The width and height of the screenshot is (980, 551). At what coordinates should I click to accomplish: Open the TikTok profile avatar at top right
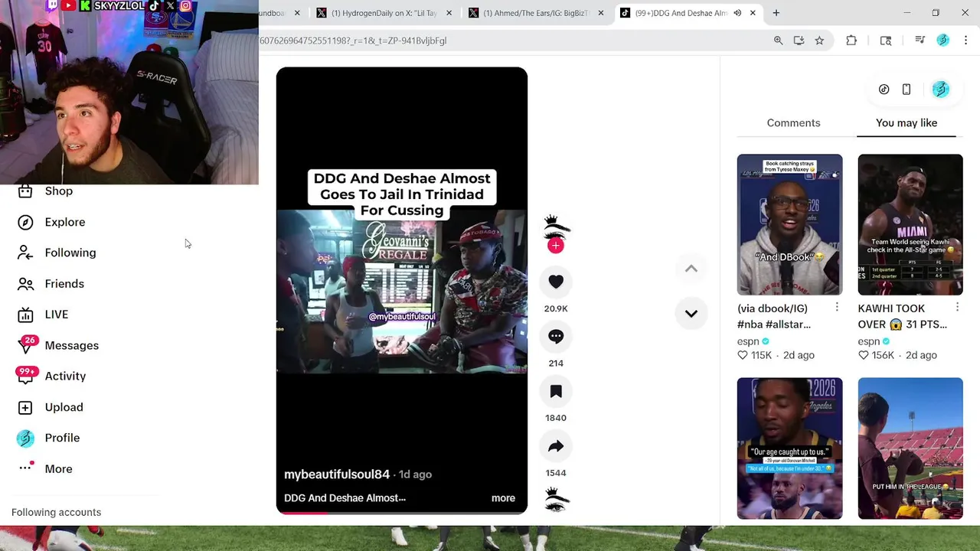click(x=940, y=90)
